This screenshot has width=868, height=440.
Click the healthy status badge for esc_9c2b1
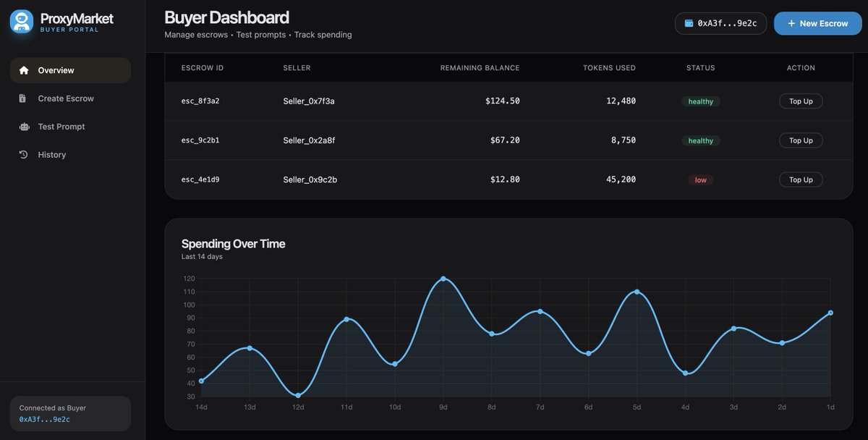[700, 140]
